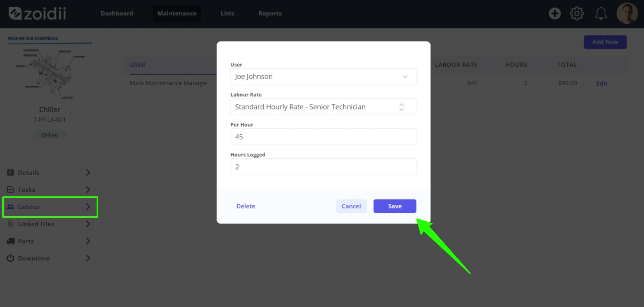The image size is (644, 307).
Task: Expand the Linked Files chevron
Action: [88, 224]
